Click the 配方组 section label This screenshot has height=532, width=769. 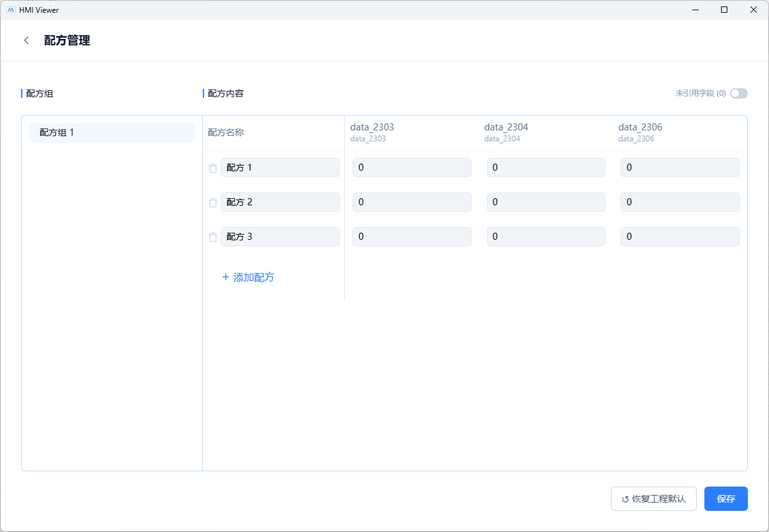(40, 93)
